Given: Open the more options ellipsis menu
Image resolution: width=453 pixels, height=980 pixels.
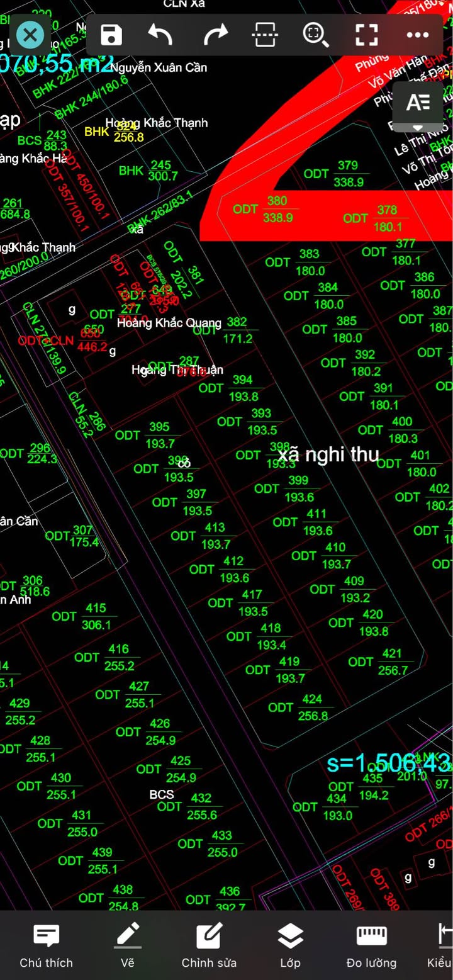Looking at the screenshot, I should point(418,35).
